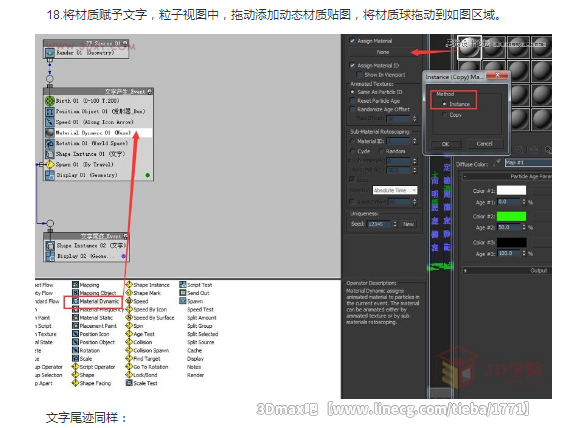Image resolution: width=569 pixels, height=428 pixels.
Task: Click the Display 02 operator icon
Action: (x=50, y=256)
